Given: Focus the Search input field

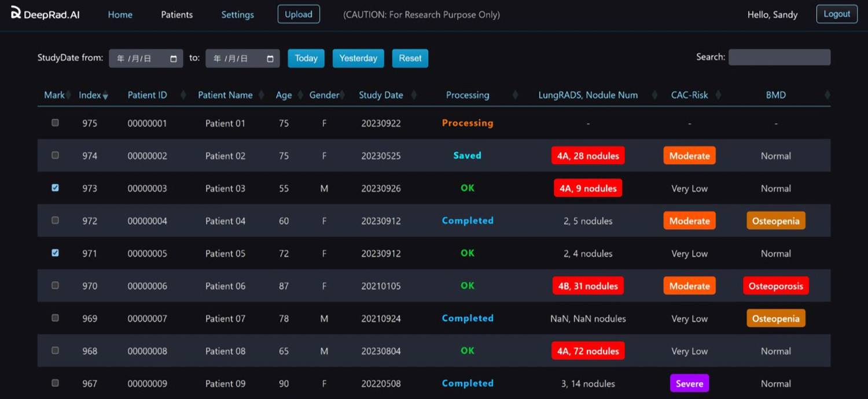Looking at the screenshot, I should tap(779, 57).
